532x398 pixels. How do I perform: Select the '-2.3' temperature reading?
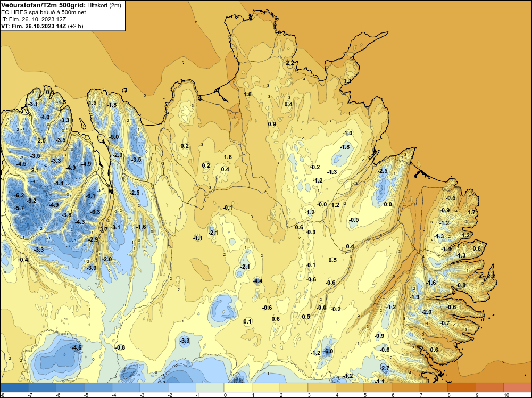pos(118,155)
